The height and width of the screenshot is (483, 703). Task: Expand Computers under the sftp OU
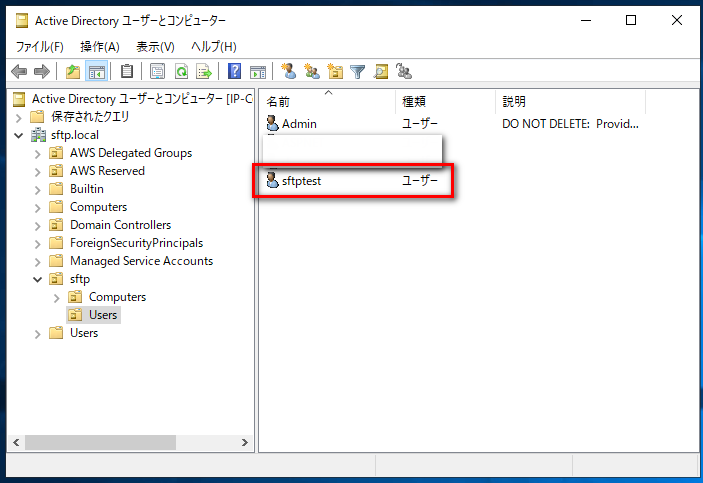(56, 298)
